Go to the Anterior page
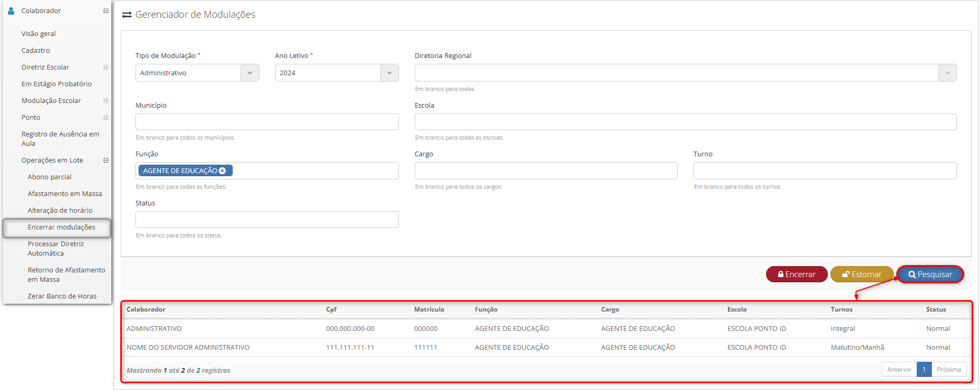This screenshot has height=390, width=980. 899,370
